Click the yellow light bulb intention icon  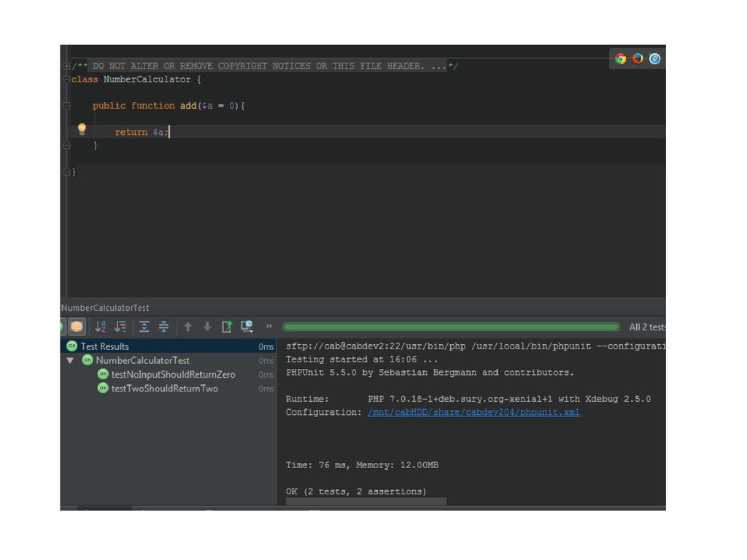pos(82,128)
